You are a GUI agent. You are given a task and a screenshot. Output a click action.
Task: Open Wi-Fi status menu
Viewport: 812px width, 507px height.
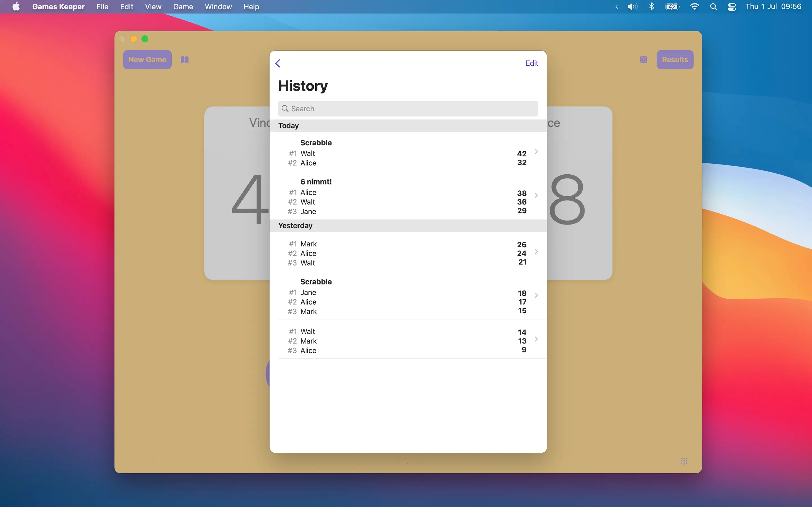pyautogui.click(x=694, y=7)
